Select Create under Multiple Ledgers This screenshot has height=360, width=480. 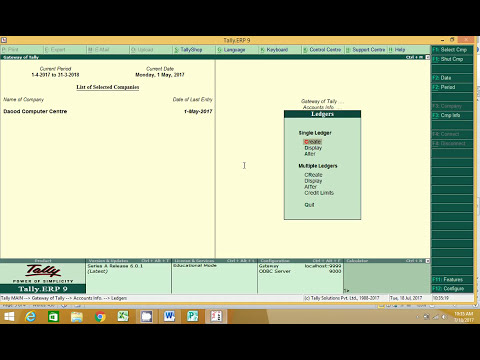[x=313, y=175]
